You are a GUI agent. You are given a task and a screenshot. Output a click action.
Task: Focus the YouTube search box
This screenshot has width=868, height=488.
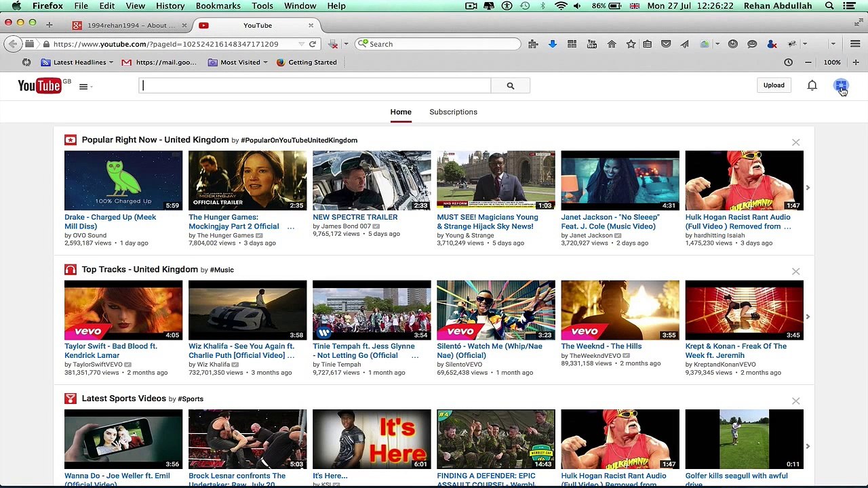[x=315, y=85]
